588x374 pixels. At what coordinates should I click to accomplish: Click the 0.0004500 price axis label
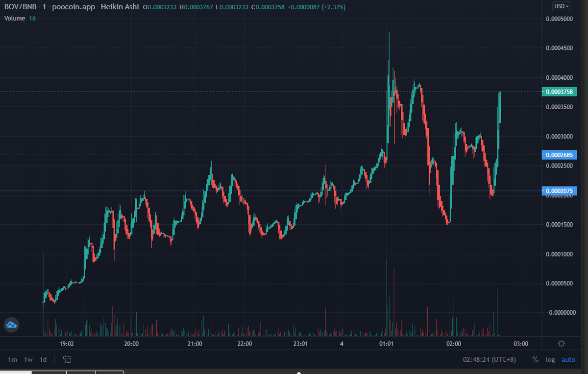point(560,48)
